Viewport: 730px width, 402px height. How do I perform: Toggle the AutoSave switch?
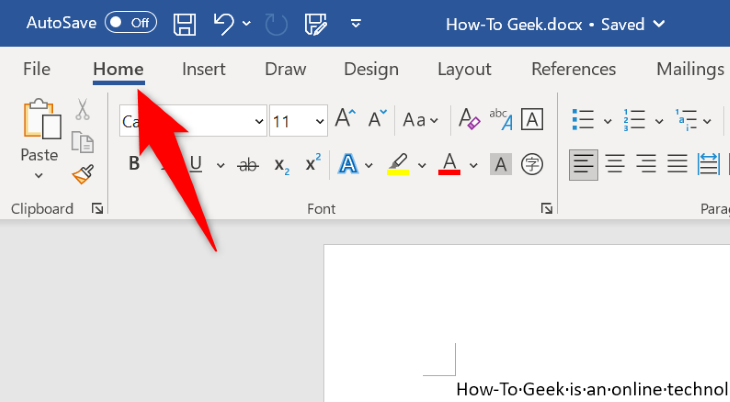[x=130, y=22]
